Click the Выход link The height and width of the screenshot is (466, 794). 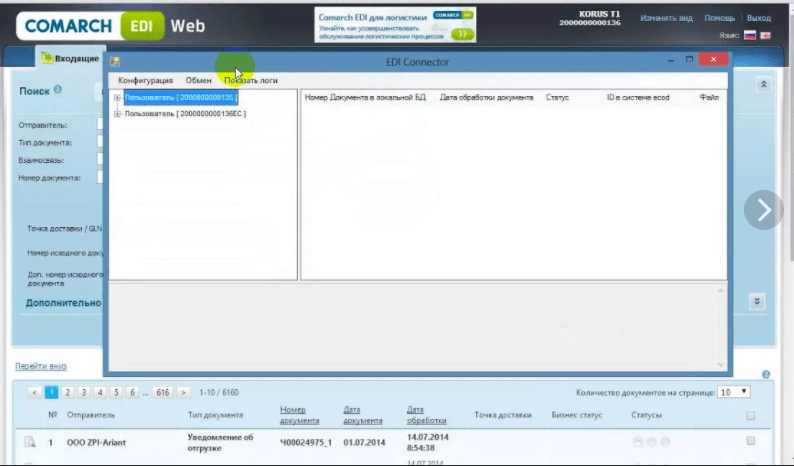pos(759,18)
